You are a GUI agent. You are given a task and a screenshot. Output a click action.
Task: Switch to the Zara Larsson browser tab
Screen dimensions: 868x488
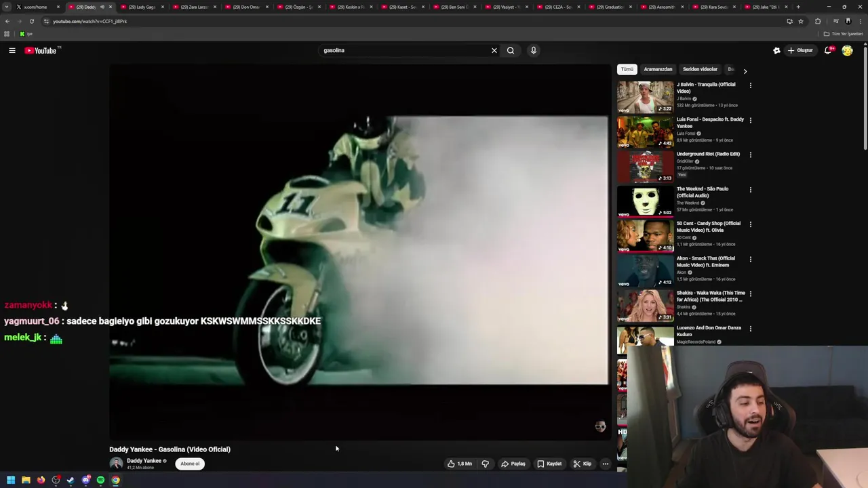click(x=194, y=7)
